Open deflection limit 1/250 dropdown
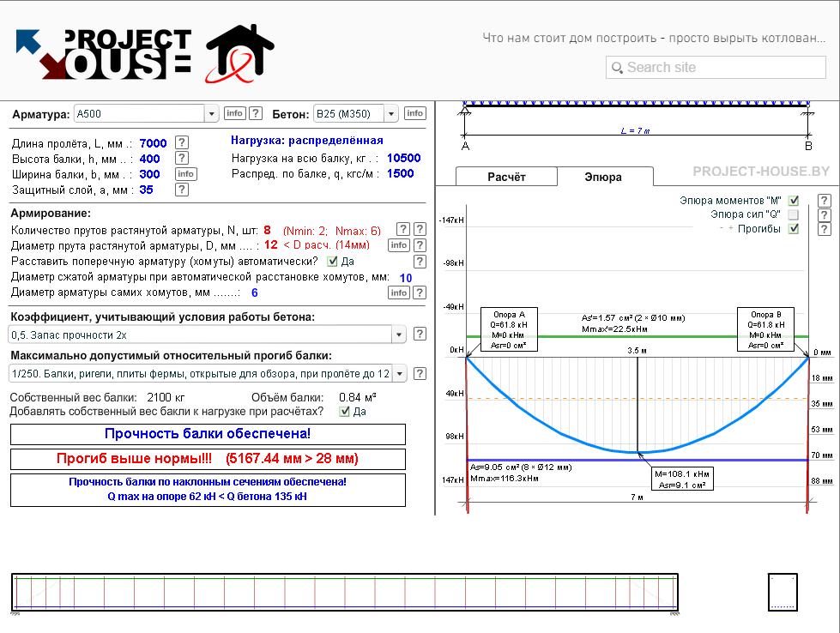The height and width of the screenshot is (633, 840). coord(208,373)
